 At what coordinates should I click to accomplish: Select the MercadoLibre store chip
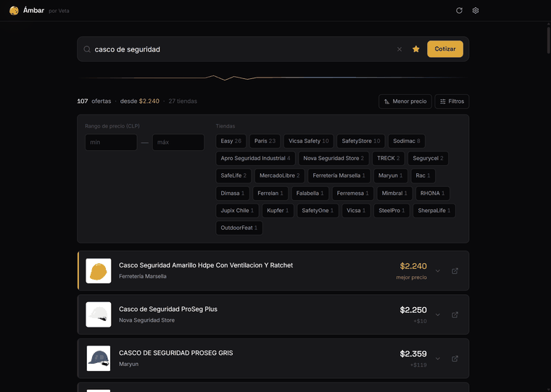click(280, 175)
